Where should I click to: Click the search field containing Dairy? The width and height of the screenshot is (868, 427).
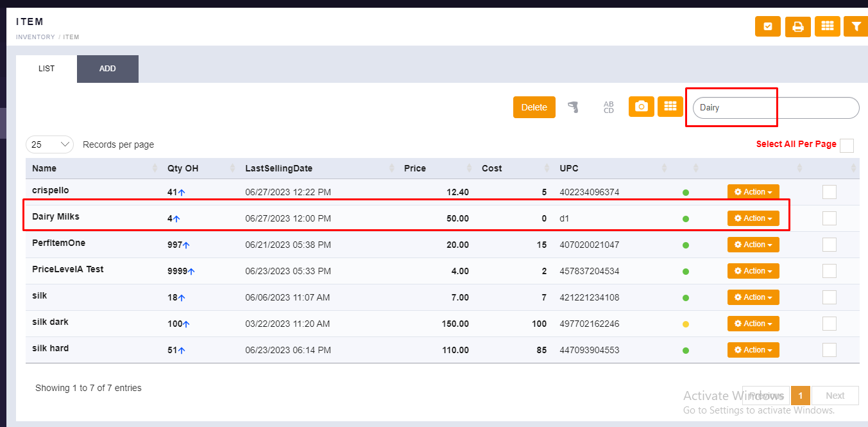[x=775, y=108]
